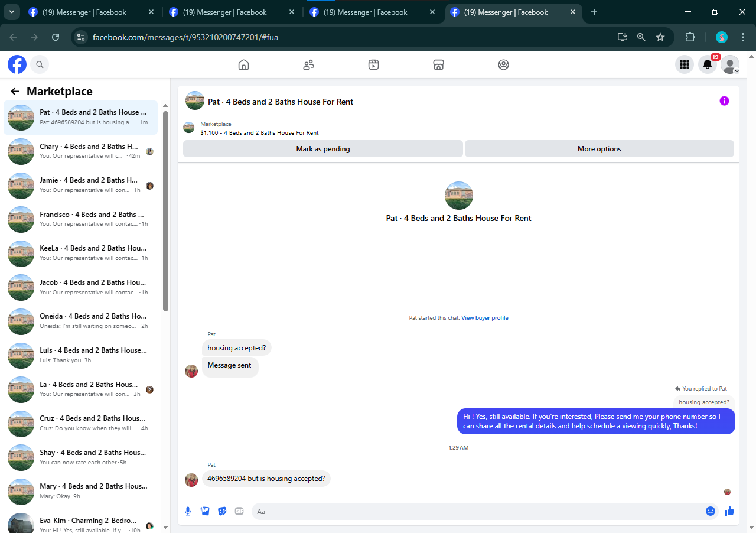Click the large Pat listing photo in chat
756x533 pixels.
click(x=459, y=196)
